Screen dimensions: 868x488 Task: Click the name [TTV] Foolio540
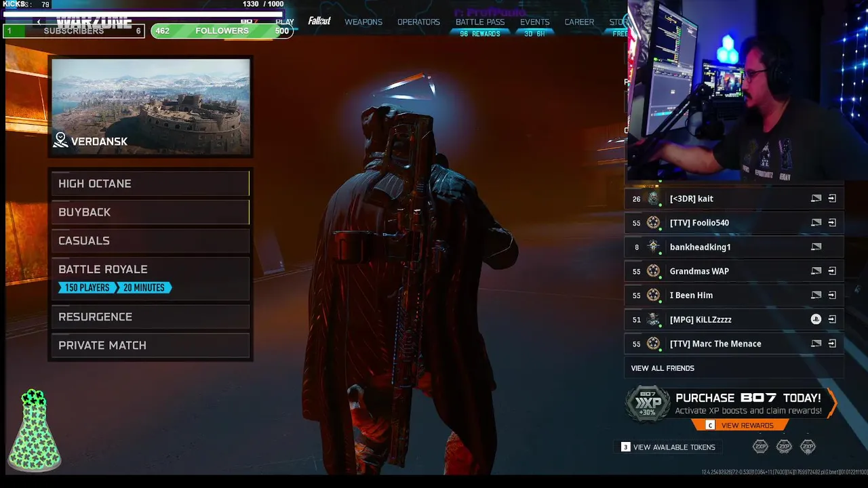699,223
